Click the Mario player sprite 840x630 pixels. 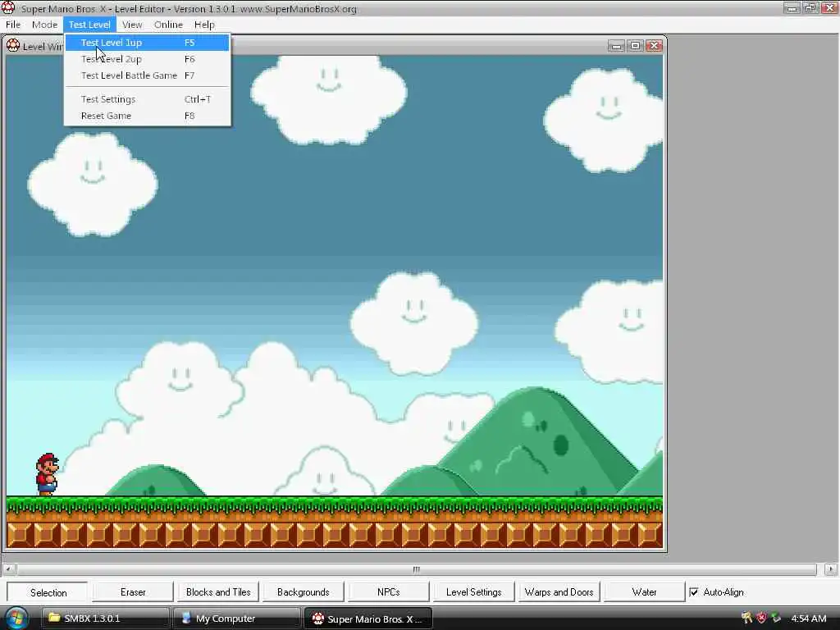(x=47, y=474)
